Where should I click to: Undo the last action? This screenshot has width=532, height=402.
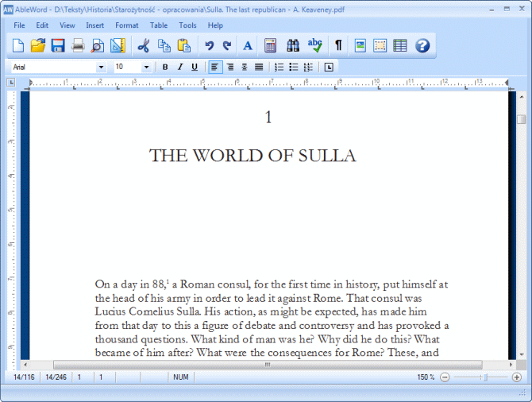coord(210,45)
